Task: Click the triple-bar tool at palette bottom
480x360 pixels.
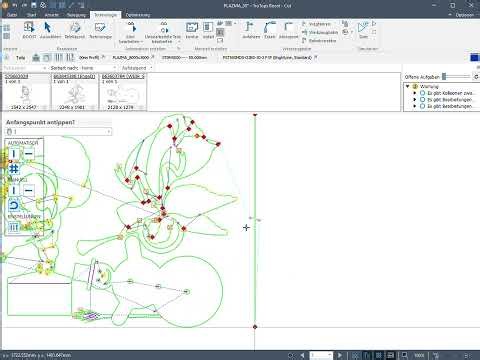Action: 14,227
